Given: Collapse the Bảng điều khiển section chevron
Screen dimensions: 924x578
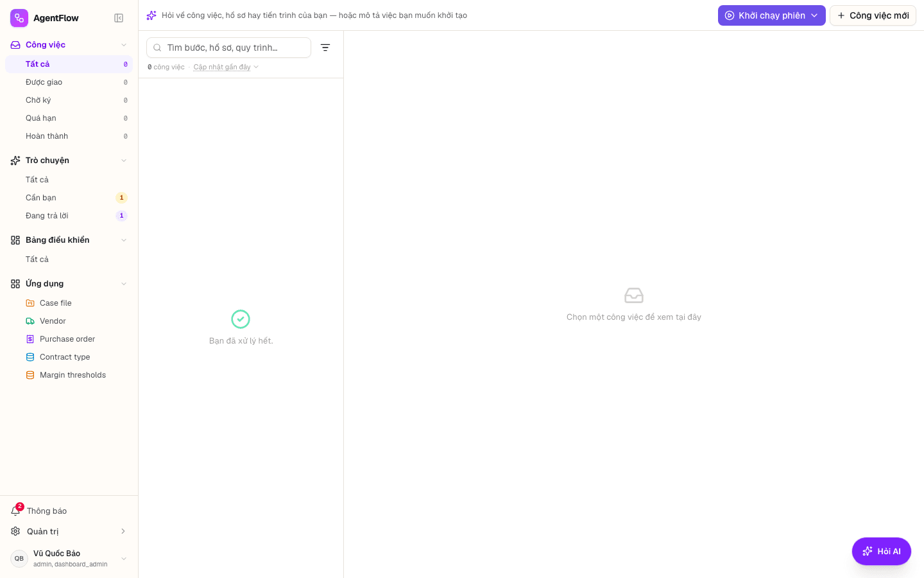Looking at the screenshot, I should 124,240.
